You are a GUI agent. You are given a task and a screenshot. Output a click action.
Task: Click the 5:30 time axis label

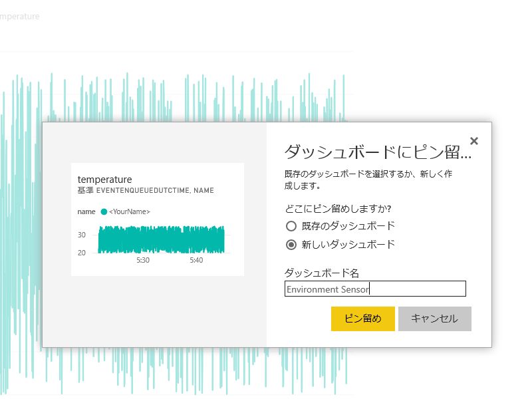(x=143, y=261)
